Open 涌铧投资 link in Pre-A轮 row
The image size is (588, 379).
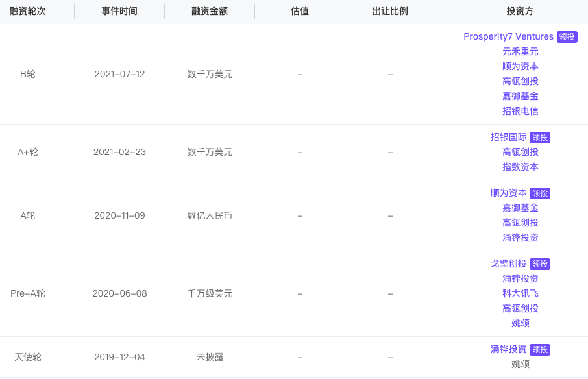point(520,278)
